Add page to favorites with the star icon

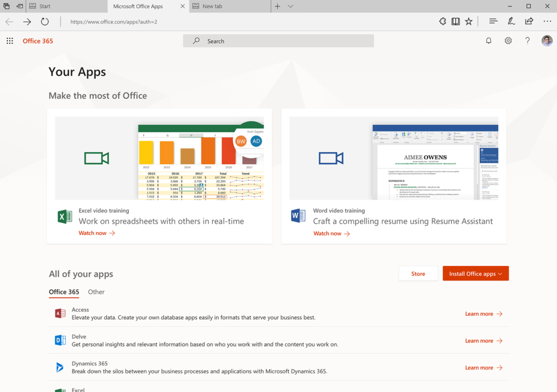[x=469, y=21]
